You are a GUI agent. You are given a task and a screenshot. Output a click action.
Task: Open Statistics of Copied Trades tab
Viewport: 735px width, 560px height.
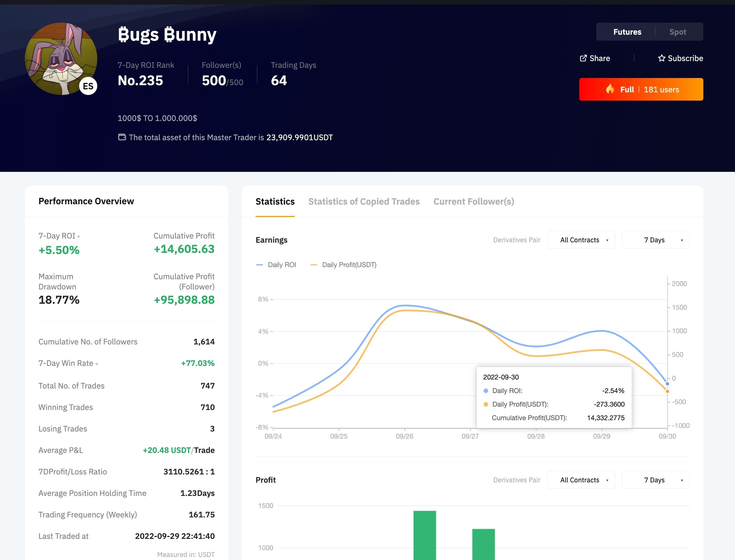point(364,202)
